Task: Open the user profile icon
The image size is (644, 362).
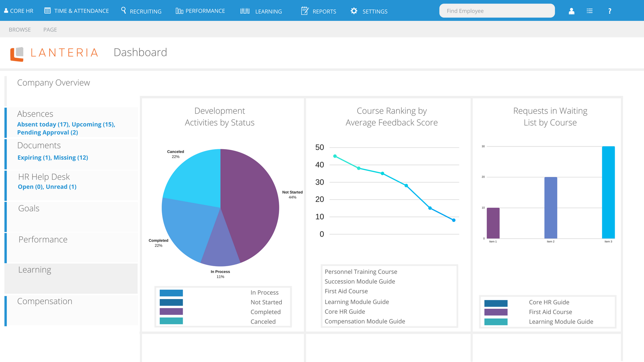Action: pyautogui.click(x=572, y=11)
